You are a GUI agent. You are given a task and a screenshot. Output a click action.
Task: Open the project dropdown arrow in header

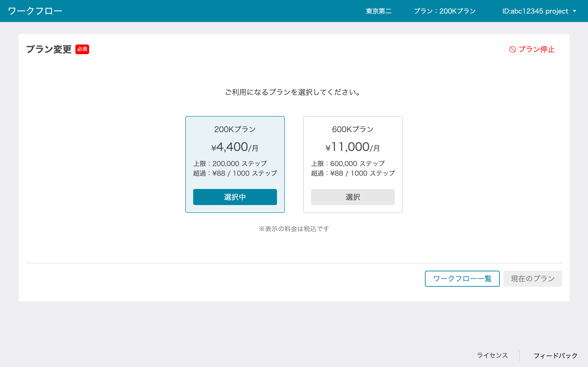point(574,11)
